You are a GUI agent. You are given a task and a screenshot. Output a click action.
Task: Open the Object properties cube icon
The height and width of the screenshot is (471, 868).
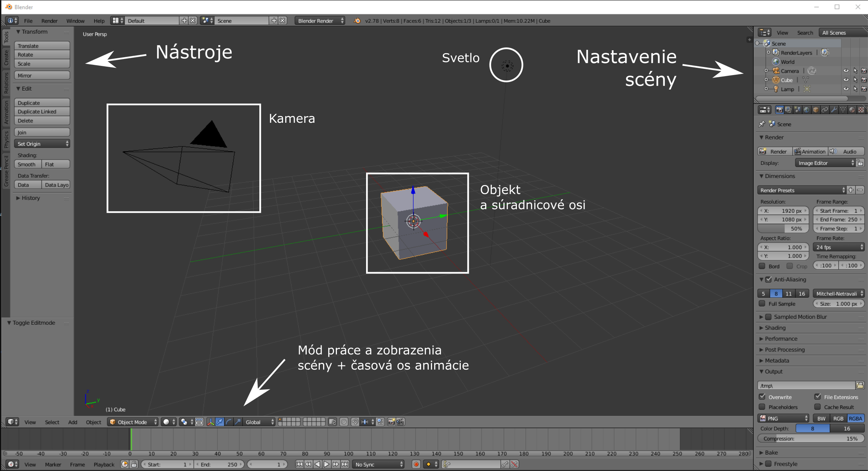(816, 110)
